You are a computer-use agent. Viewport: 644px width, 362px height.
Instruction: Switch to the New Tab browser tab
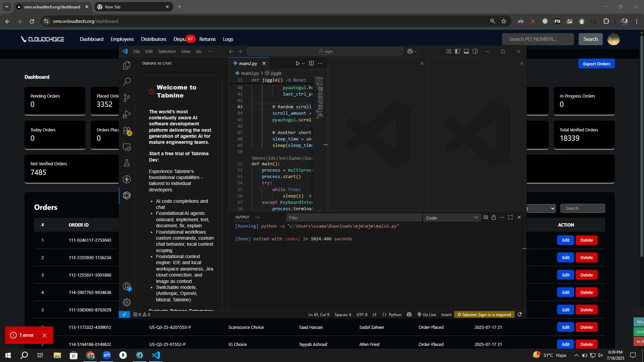pyautogui.click(x=133, y=7)
